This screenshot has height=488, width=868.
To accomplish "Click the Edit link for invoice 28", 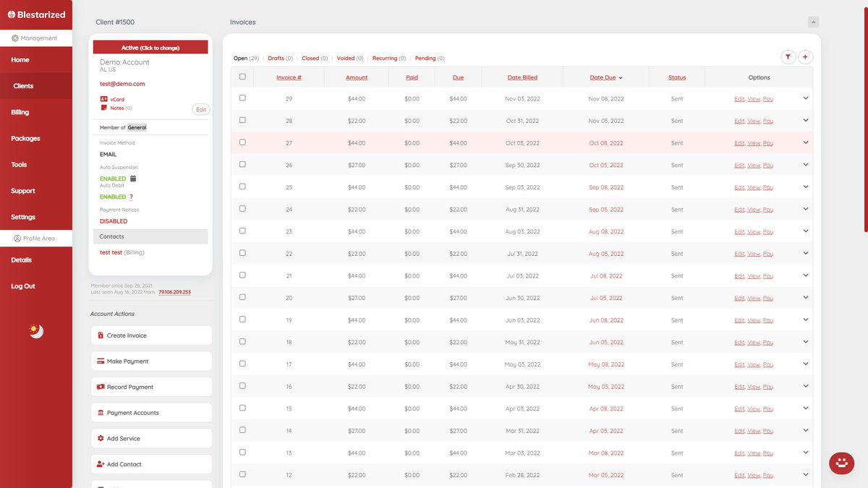I will coord(739,121).
